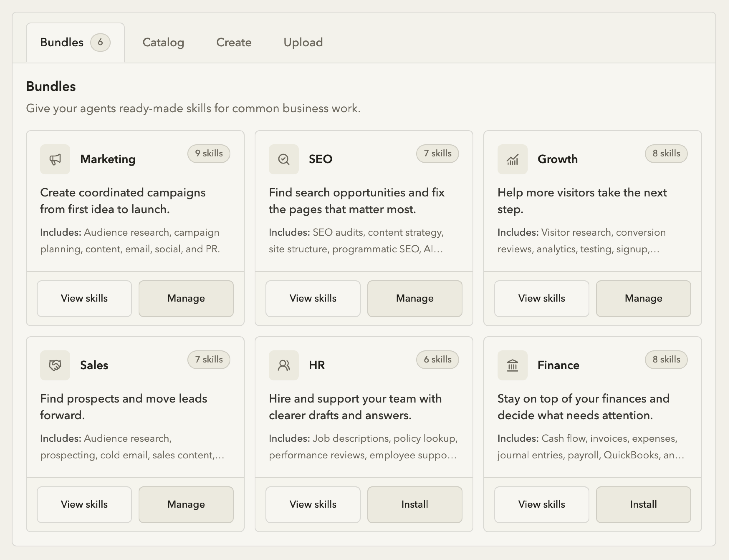Click the SEO magnifier check icon

click(284, 159)
